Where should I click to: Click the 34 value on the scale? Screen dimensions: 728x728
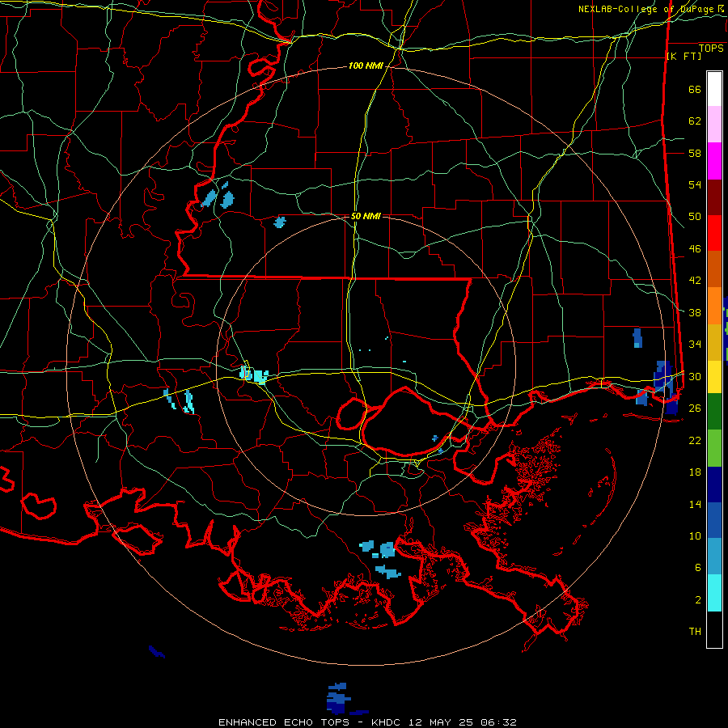coord(695,344)
